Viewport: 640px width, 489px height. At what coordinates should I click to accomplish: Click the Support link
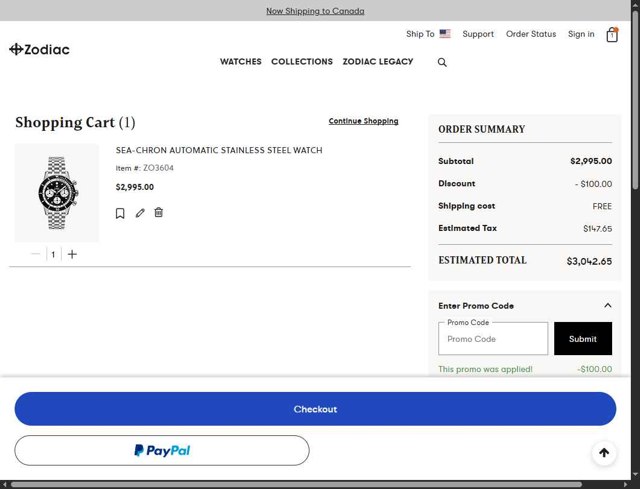(x=478, y=34)
